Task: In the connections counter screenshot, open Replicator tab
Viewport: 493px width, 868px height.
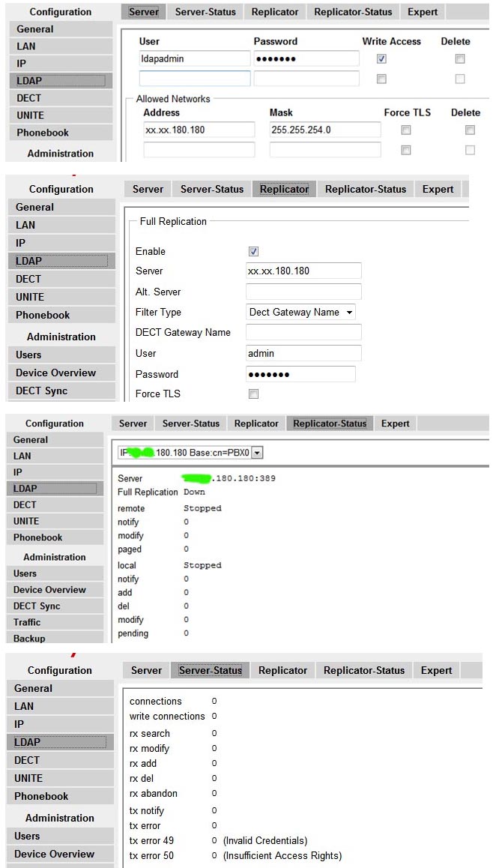Action: (282, 670)
